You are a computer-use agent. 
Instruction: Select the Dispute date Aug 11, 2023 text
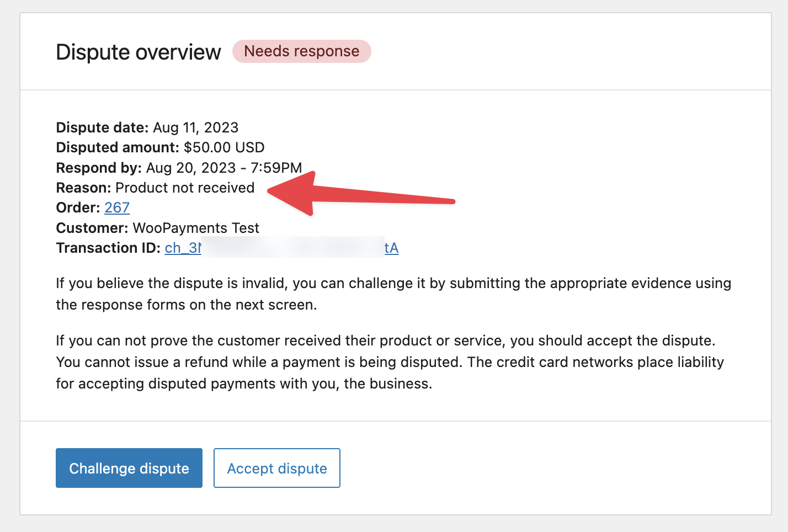pyautogui.click(x=195, y=127)
